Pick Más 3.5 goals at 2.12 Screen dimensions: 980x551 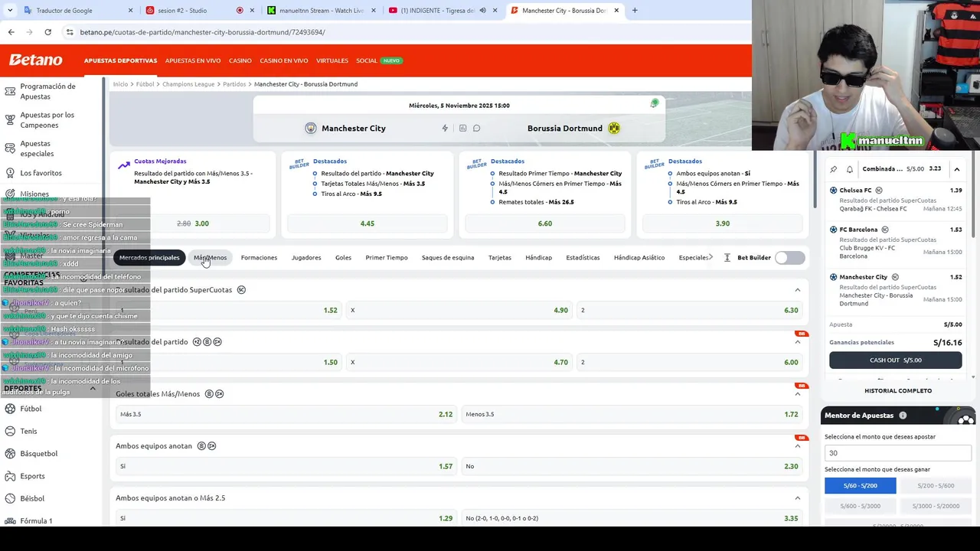[286, 414]
